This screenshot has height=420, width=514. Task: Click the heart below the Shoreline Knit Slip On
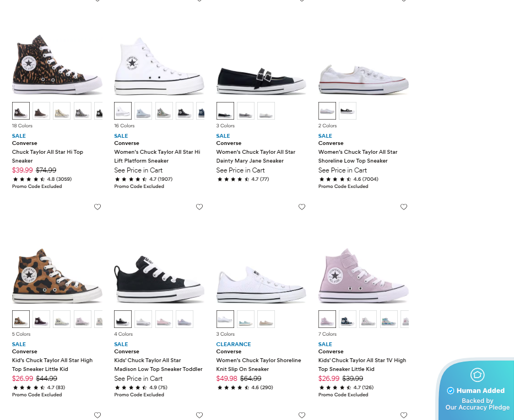pyautogui.click(x=302, y=415)
